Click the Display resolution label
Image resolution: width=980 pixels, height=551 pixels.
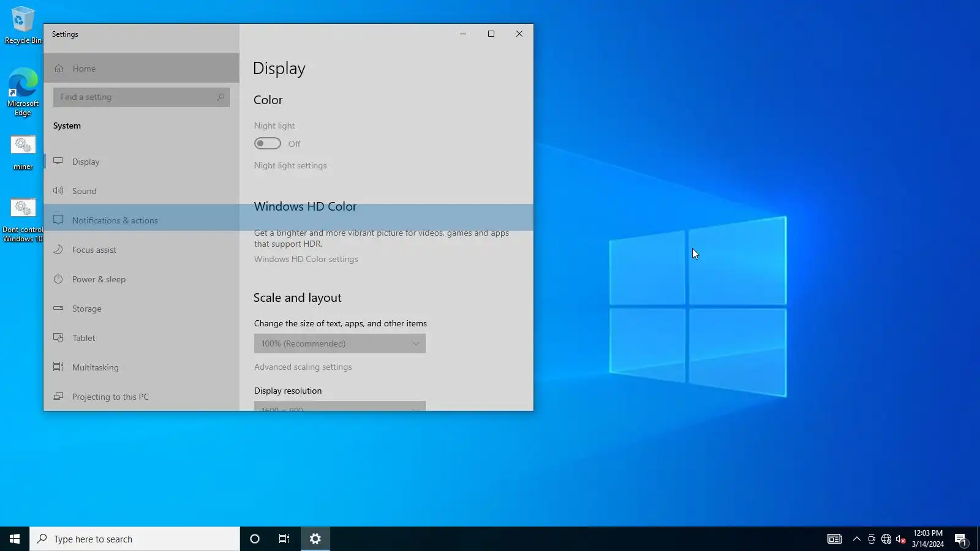[x=288, y=391]
